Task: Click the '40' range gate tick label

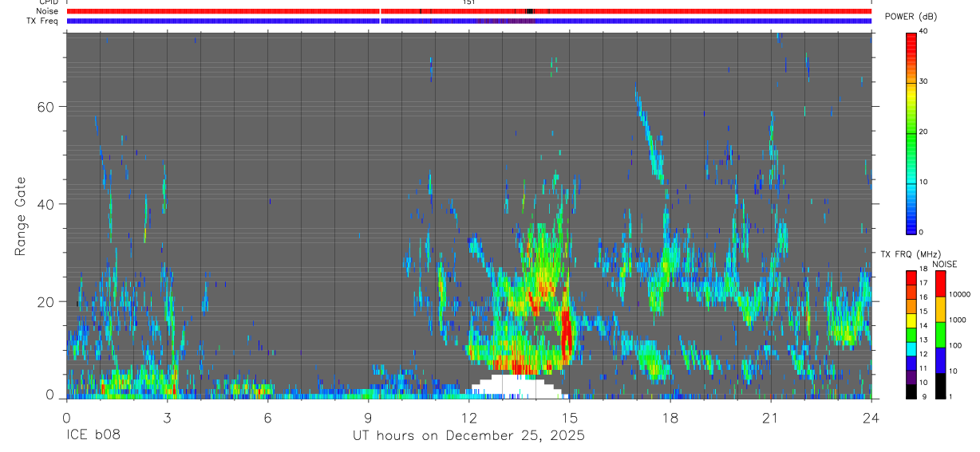Action: coord(45,204)
